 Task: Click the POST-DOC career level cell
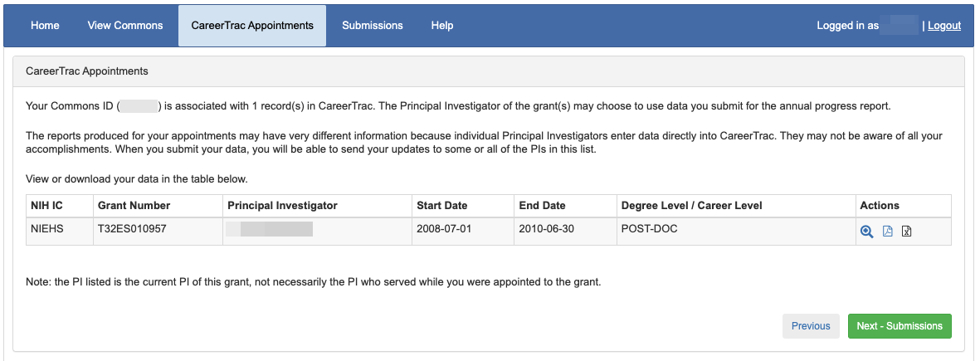click(648, 229)
